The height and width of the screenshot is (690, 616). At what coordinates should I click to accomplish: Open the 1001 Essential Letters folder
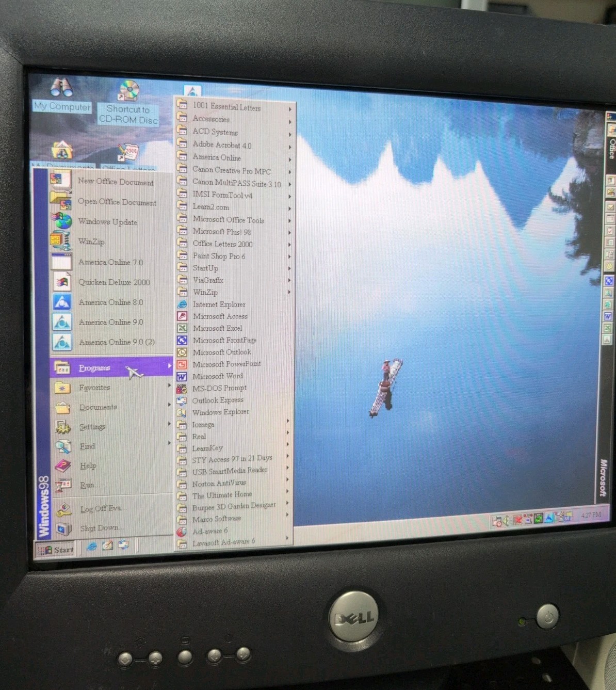point(235,106)
